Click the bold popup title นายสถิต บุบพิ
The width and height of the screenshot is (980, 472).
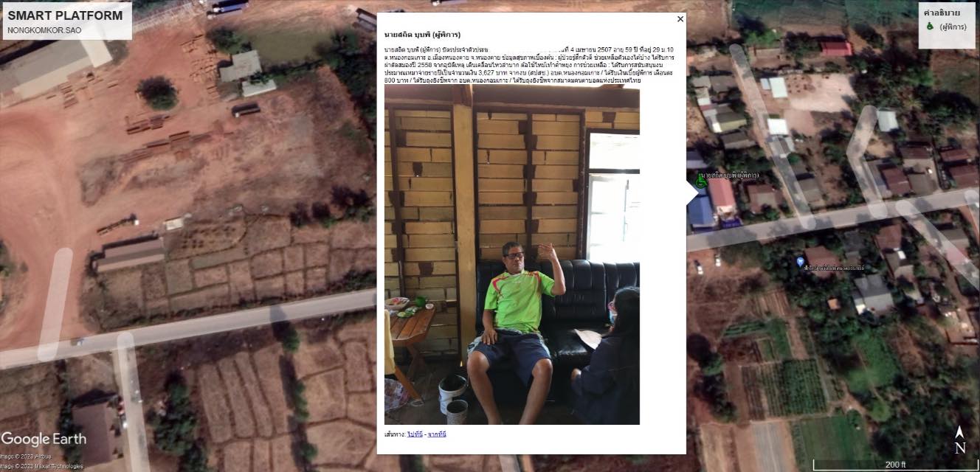point(423,35)
